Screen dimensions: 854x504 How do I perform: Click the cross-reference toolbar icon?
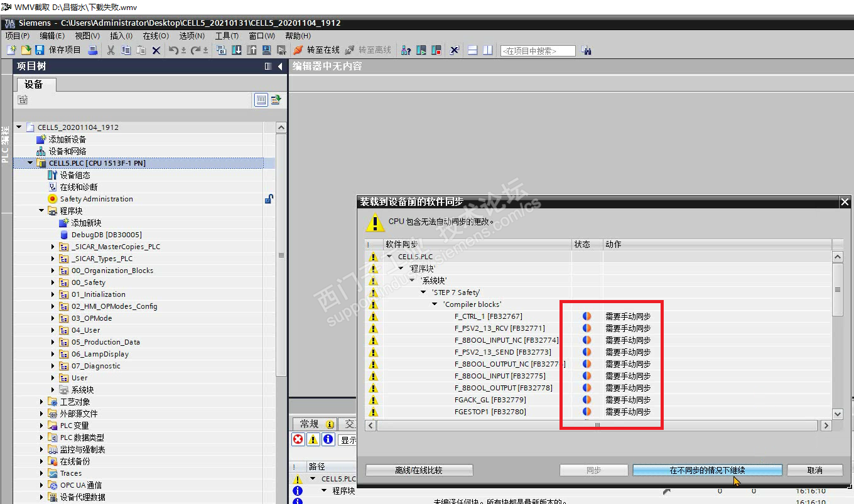click(455, 50)
